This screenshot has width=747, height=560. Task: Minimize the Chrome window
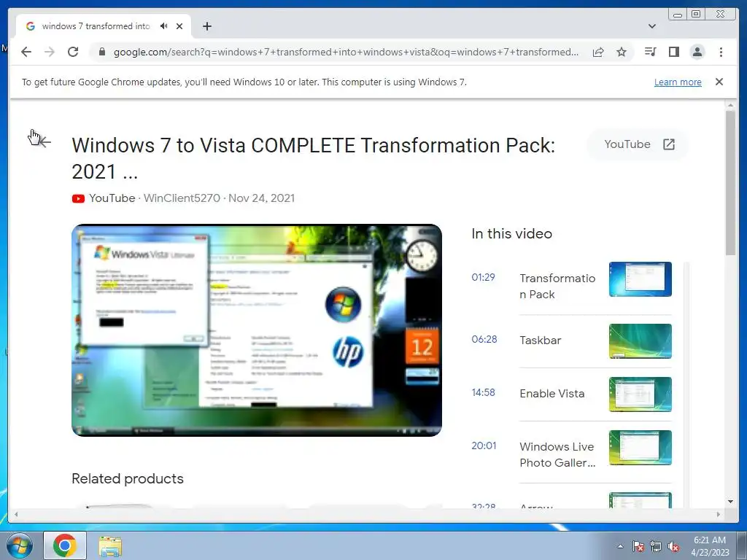pyautogui.click(x=678, y=15)
